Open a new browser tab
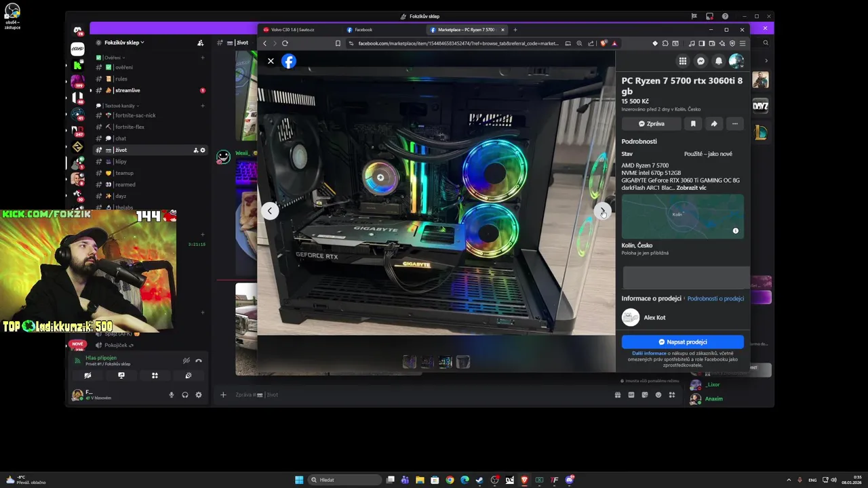This screenshot has width=868, height=488. click(515, 30)
